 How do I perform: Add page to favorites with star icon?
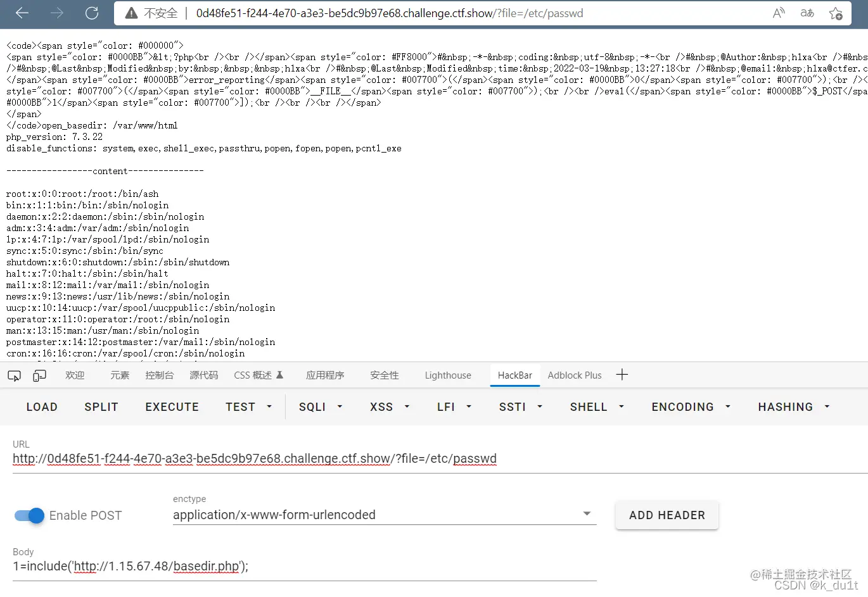tap(836, 13)
